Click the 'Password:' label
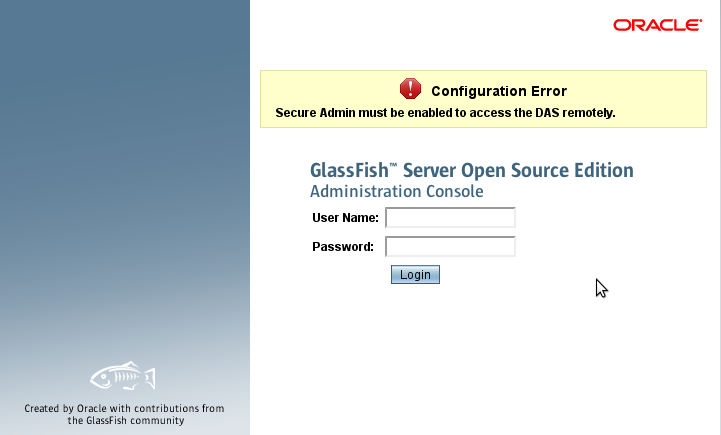The height and width of the screenshot is (435, 721). pos(343,247)
